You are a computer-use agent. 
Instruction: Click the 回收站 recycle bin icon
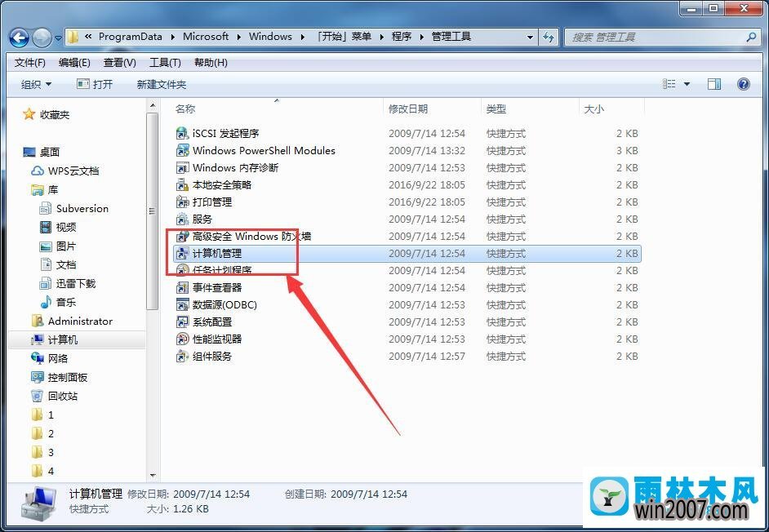click(38, 397)
